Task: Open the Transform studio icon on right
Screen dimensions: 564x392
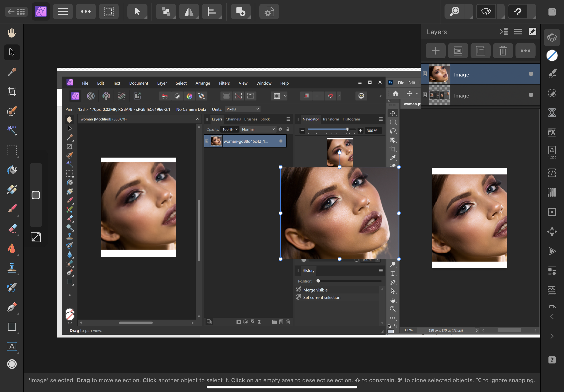Action: coord(552,212)
